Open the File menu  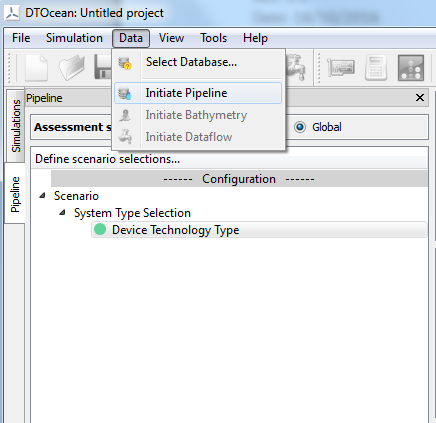tap(21, 38)
